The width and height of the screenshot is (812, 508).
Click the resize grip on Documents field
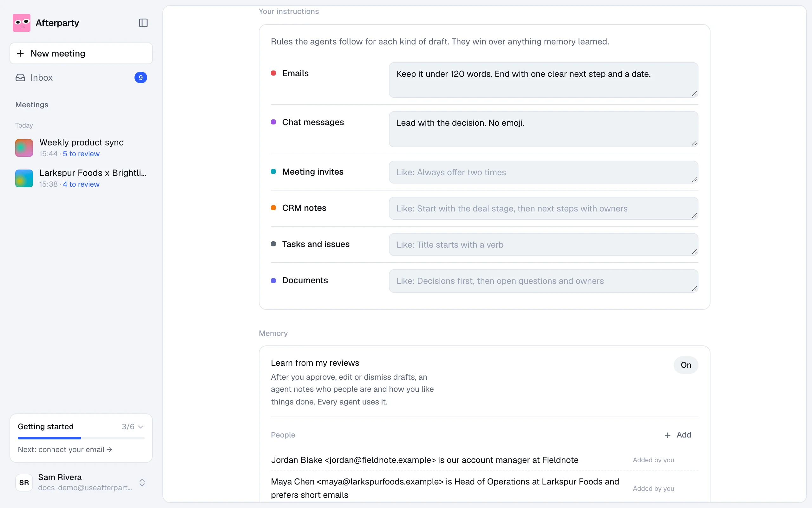click(694, 289)
